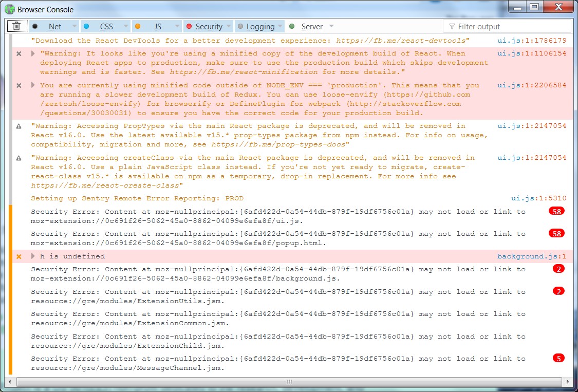Toggle the Security filter button
Viewport: 578px width, 392px height.
pyautogui.click(x=204, y=27)
